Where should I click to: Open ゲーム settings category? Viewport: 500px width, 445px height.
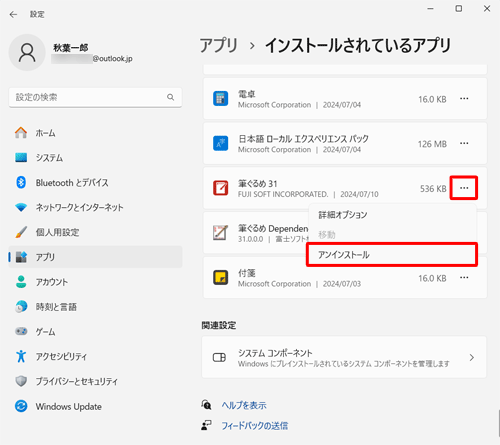tap(95, 331)
